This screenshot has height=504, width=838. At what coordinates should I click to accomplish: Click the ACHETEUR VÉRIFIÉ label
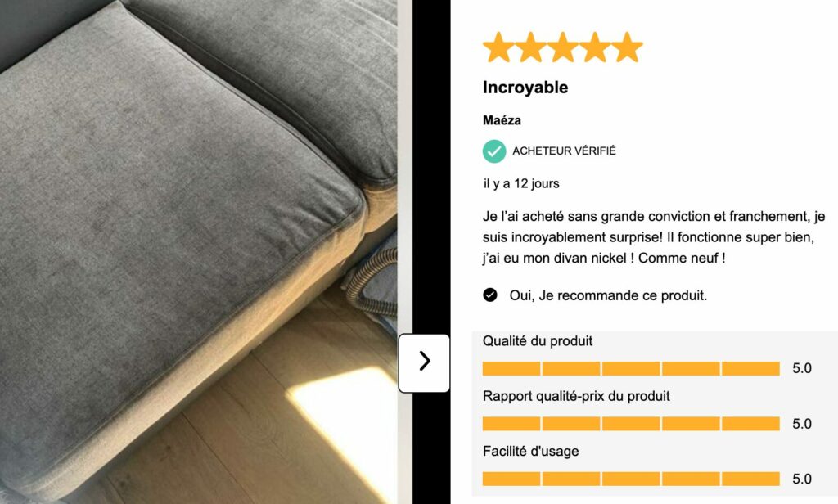tap(565, 151)
